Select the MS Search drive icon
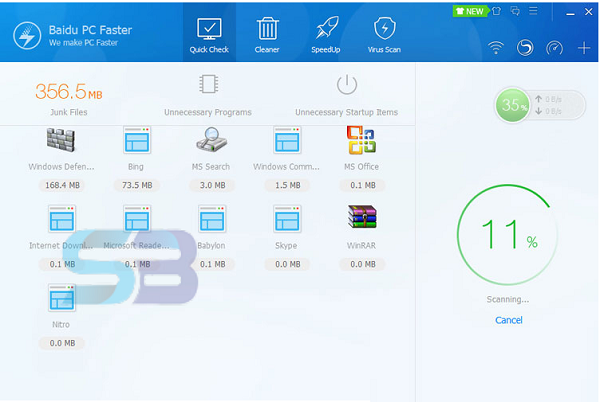 pos(212,140)
